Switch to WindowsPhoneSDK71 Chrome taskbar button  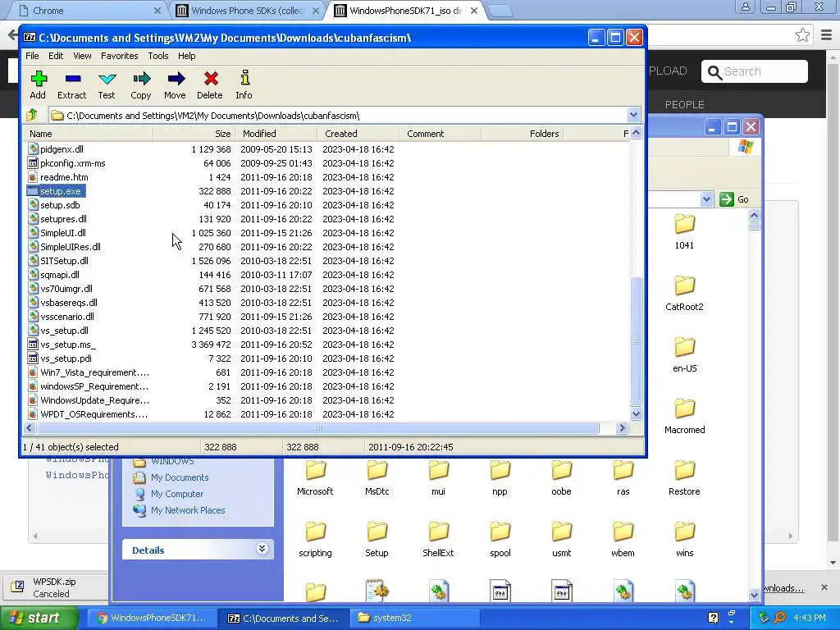click(x=152, y=618)
